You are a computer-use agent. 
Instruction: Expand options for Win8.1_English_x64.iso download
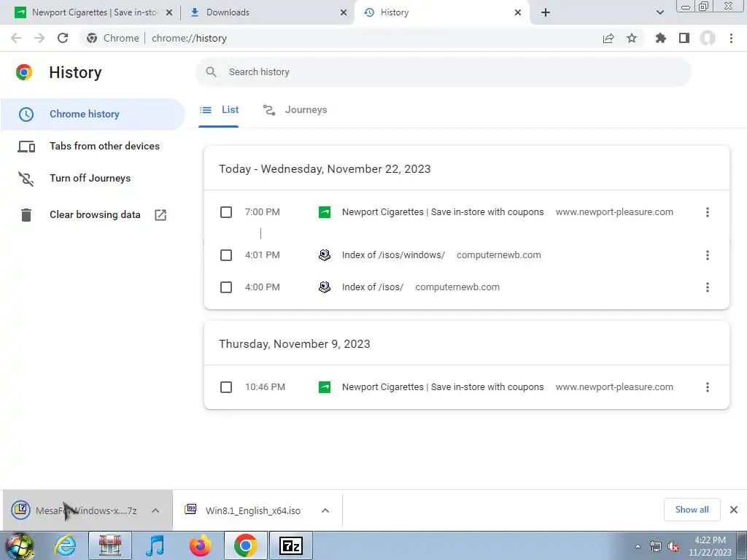click(325, 510)
